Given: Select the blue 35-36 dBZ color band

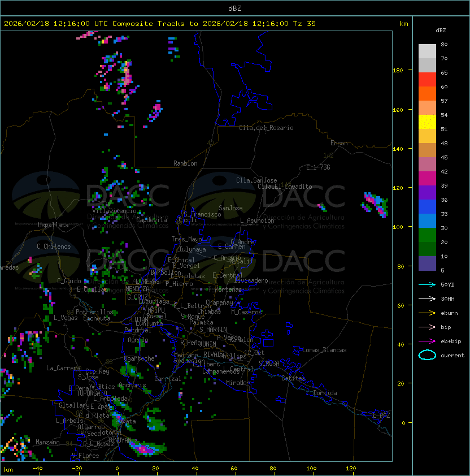Looking at the screenshot, I should pos(427,207).
